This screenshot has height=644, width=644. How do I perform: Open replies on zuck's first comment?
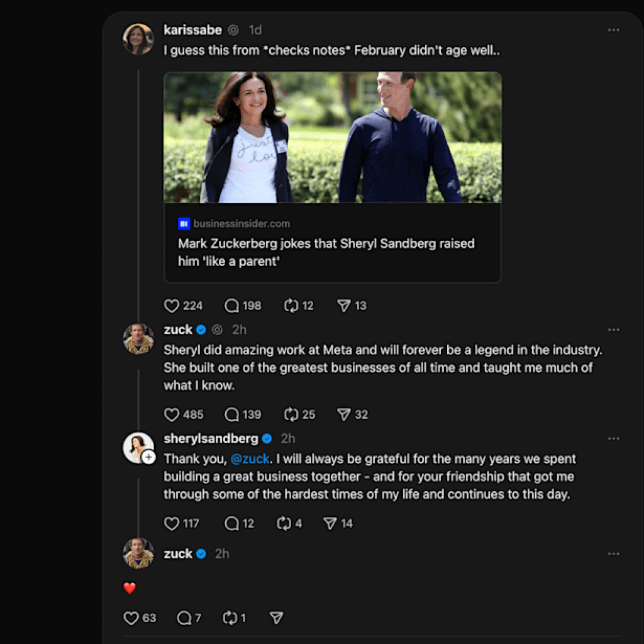coord(232,414)
